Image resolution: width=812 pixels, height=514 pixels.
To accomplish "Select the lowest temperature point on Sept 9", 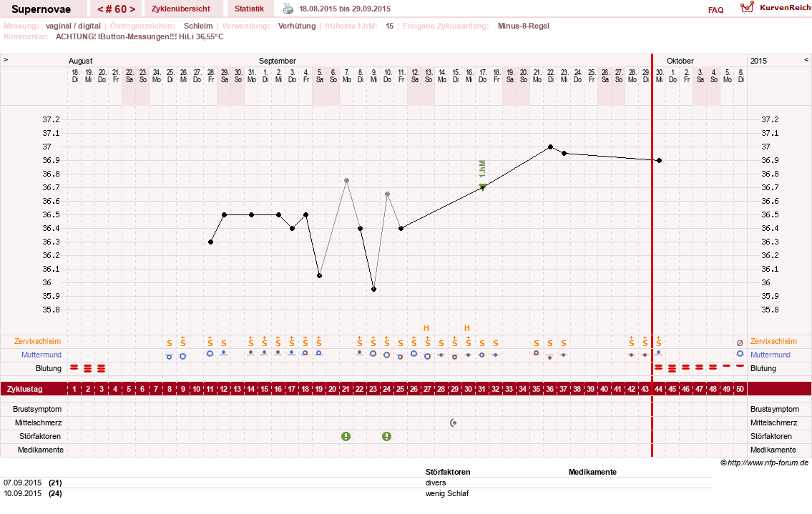I will 374,290.
